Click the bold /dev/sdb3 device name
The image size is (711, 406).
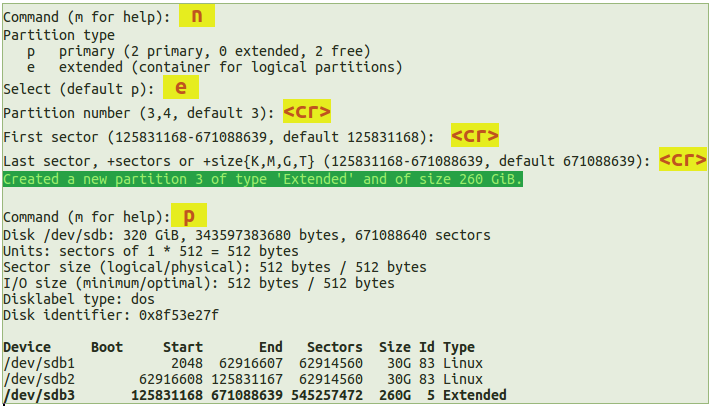tap(37, 395)
